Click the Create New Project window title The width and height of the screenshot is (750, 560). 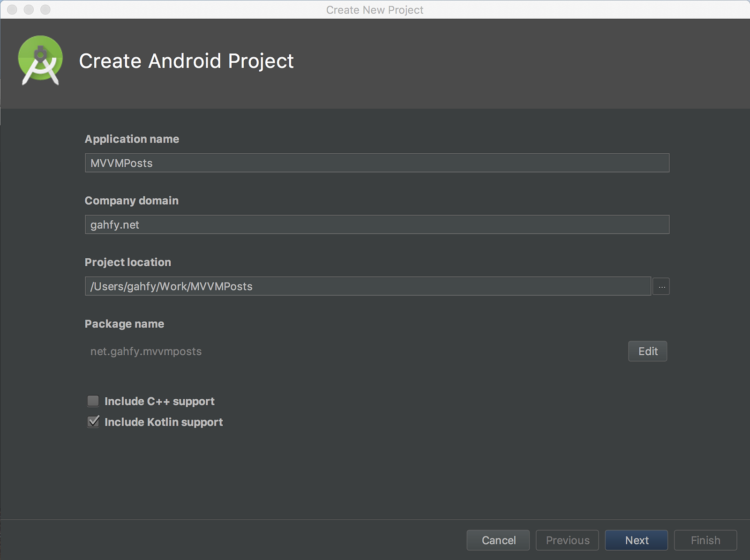375,10
